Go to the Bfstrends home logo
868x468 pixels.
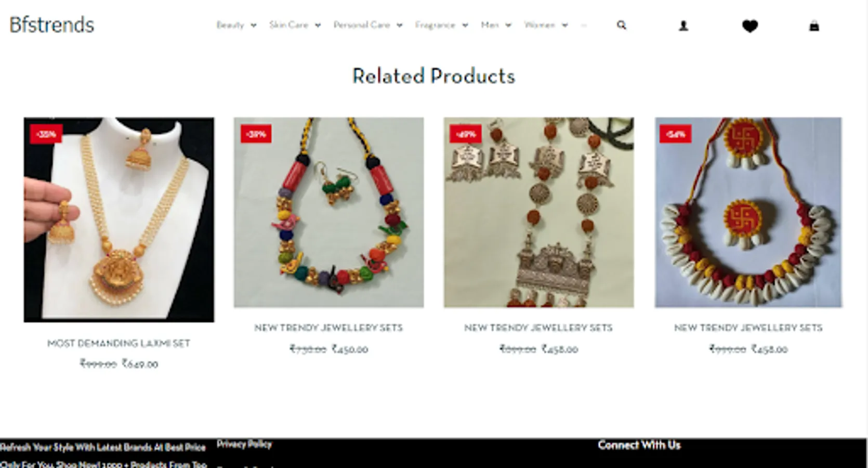pos(52,25)
